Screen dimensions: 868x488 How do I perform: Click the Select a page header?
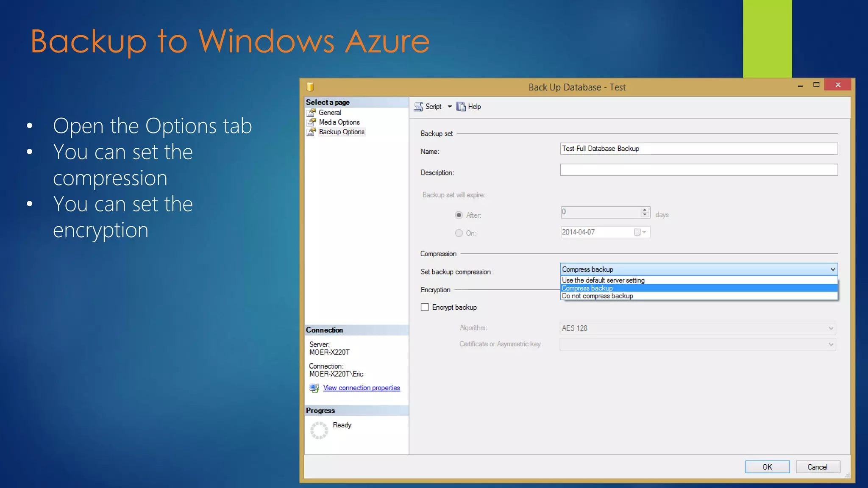(356, 103)
